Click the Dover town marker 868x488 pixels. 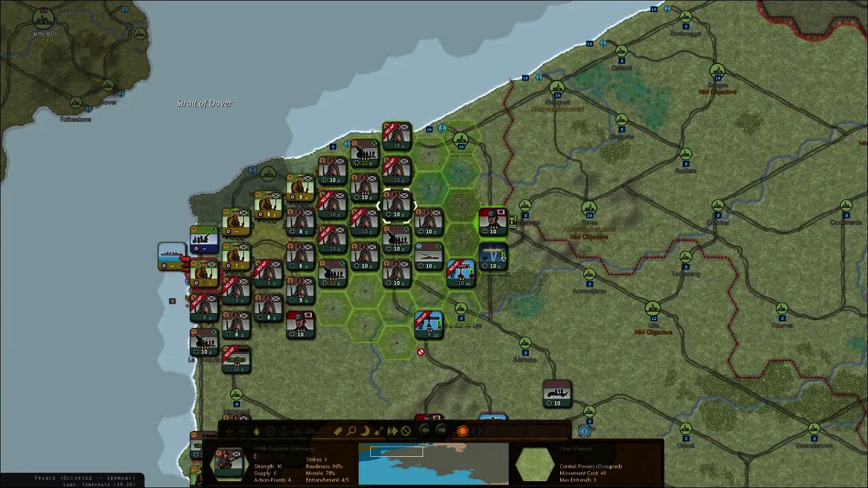pyautogui.click(x=108, y=85)
